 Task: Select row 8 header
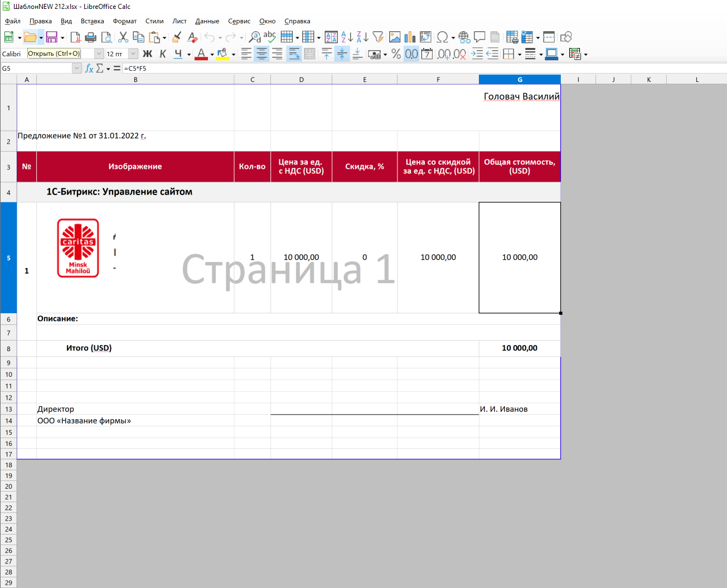point(8,348)
